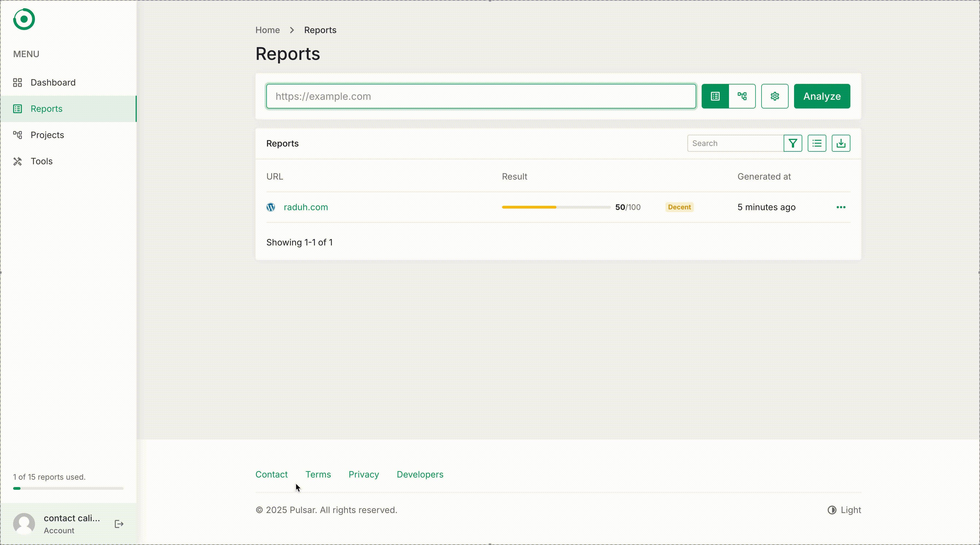Click the Result column header
Screen dimensions: 980x545
pos(514,177)
